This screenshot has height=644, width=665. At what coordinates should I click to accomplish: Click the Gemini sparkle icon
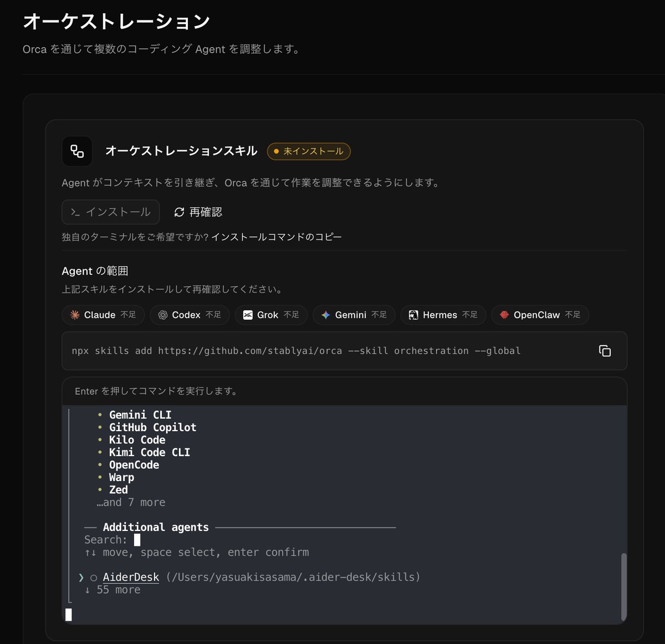[326, 315]
